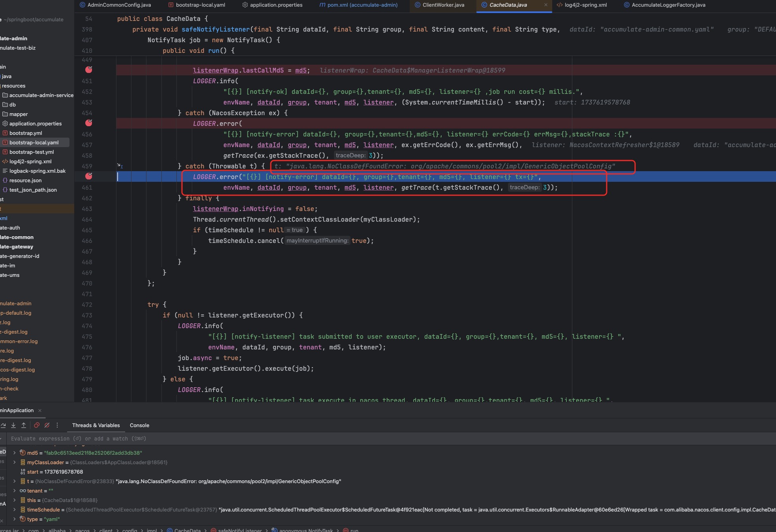Toggle breakpoint on highlighted line 460

[89, 176]
